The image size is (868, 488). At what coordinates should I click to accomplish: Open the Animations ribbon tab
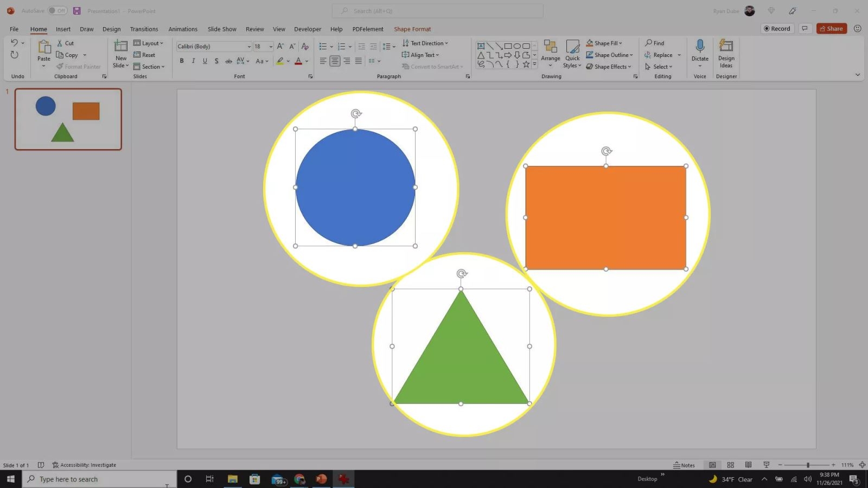(182, 29)
